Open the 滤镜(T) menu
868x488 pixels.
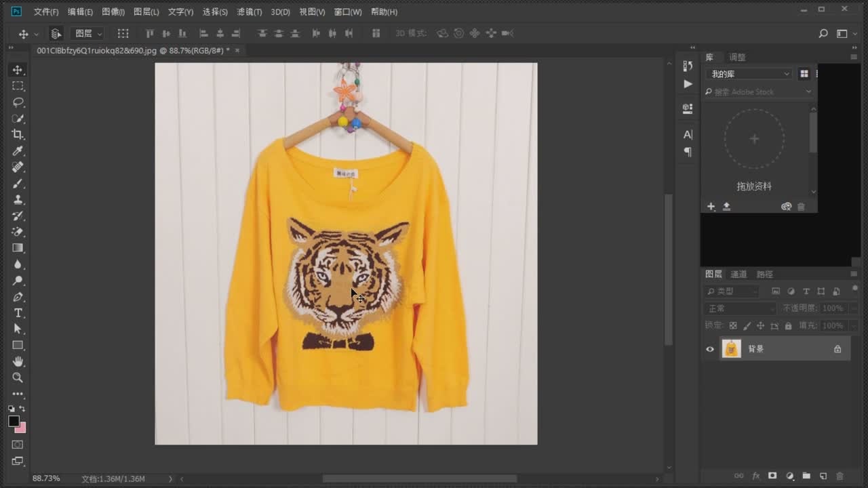click(x=250, y=12)
